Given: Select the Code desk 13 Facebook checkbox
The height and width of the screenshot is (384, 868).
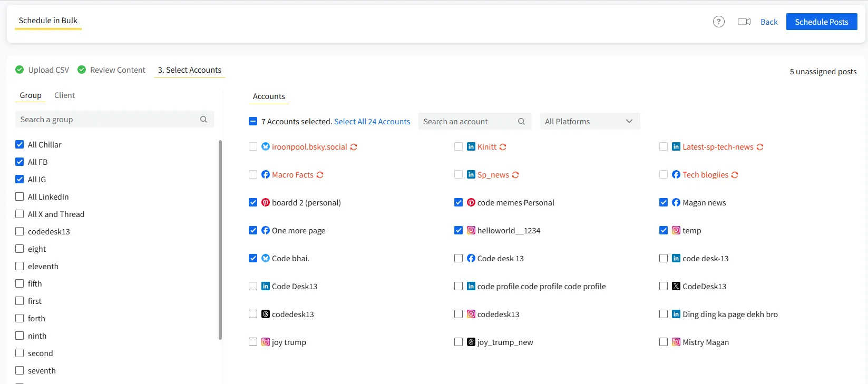Looking at the screenshot, I should 459,258.
